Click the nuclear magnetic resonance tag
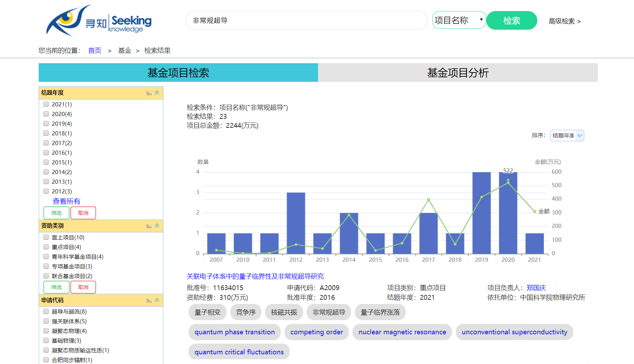Viewport: 634px width, 364px height. tap(402, 332)
